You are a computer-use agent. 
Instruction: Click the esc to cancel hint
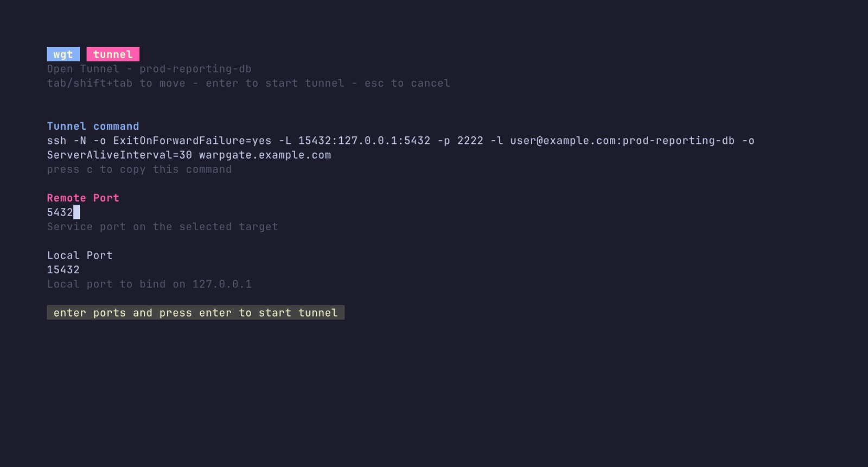(x=407, y=83)
